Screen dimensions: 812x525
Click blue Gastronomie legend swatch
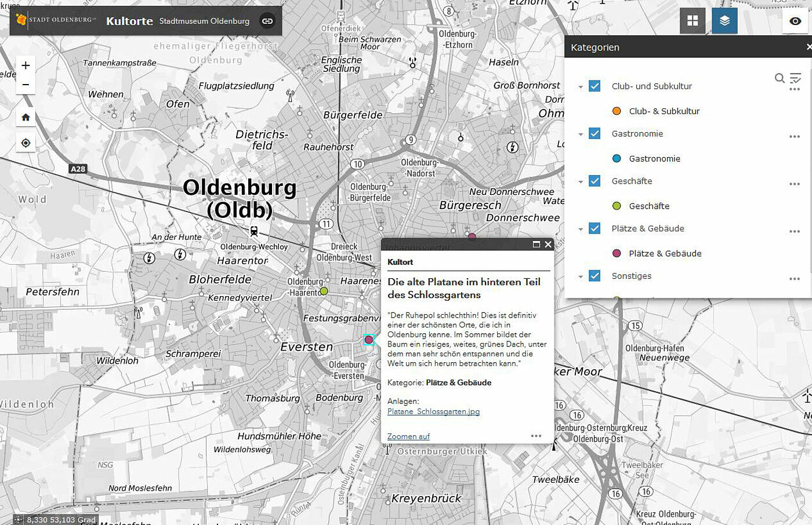[617, 158]
